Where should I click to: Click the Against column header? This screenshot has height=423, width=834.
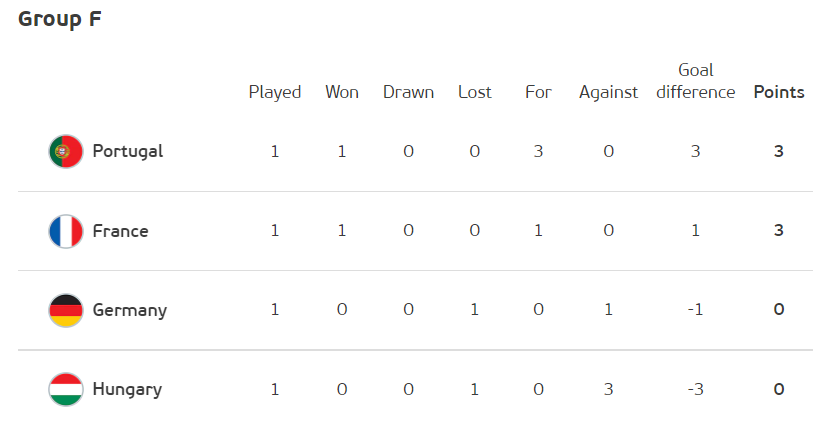(x=608, y=93)
